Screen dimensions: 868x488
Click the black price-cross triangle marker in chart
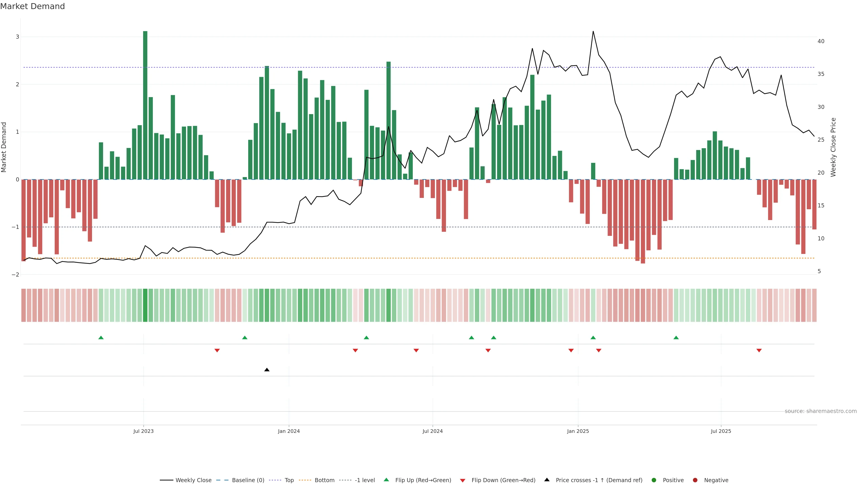(267, 370)
